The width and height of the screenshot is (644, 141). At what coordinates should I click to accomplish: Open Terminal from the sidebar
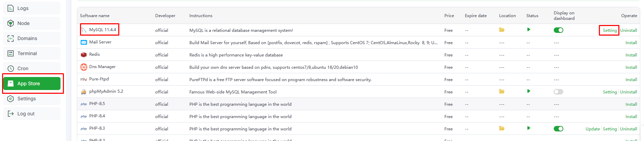click(x=32, y=53)
